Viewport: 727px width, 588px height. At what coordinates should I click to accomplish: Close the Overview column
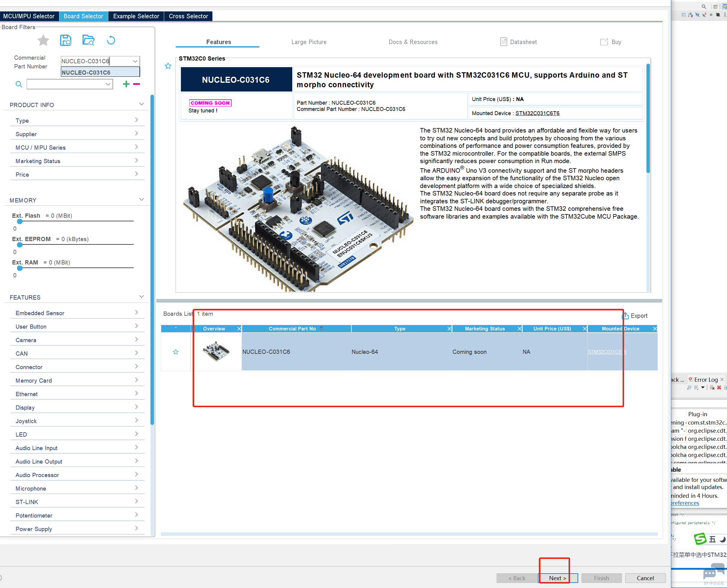(239, 329)
